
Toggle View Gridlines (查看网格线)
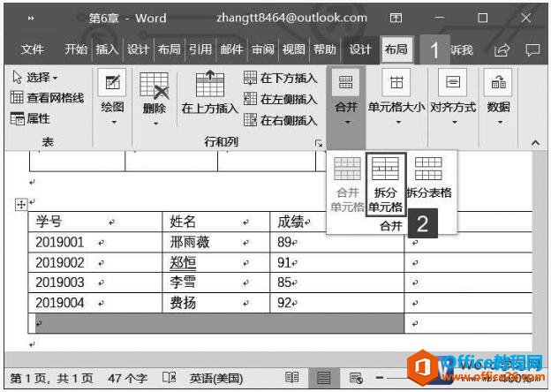pyautogui.click(x=47, y=98)
